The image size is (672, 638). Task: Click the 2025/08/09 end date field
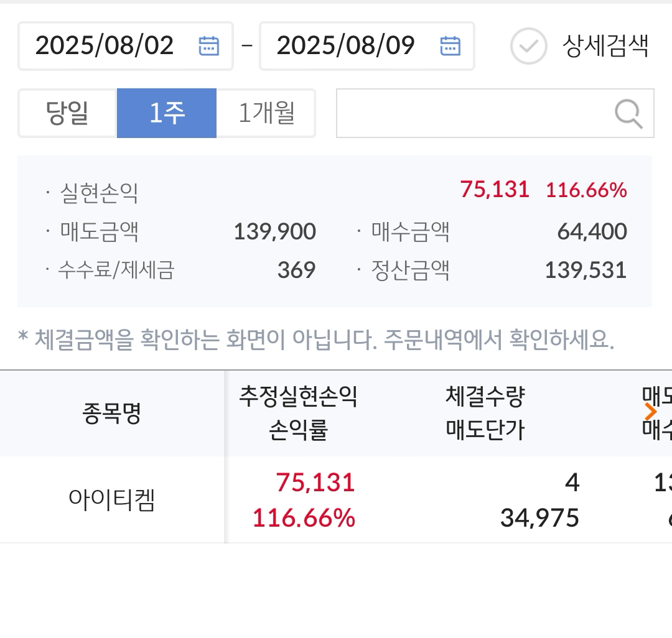[367, 46]
